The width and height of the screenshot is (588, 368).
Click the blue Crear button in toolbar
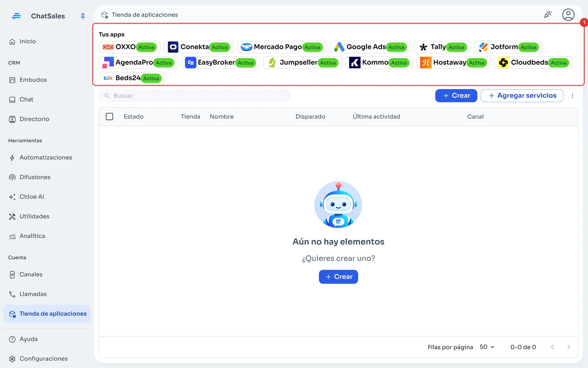pos(456,96)
